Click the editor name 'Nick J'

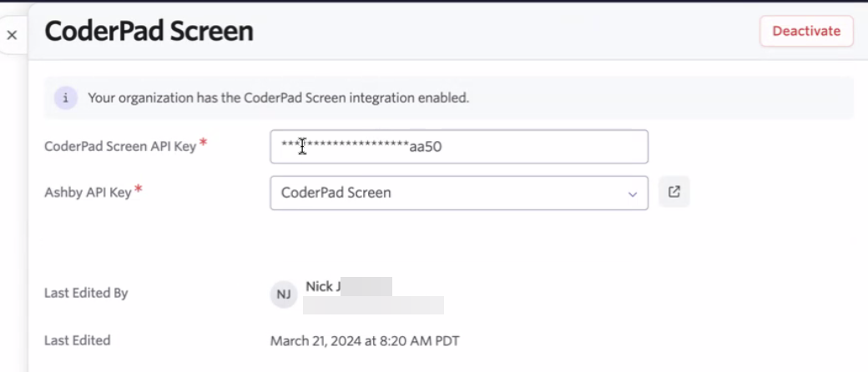(x=323, y=287)
